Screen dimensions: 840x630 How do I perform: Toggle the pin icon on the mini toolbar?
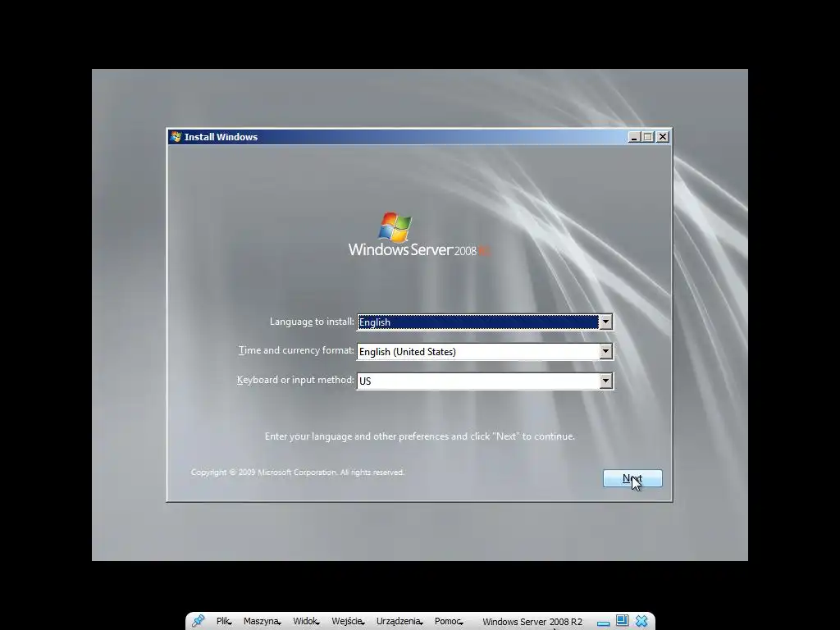(x=199, y=621)
